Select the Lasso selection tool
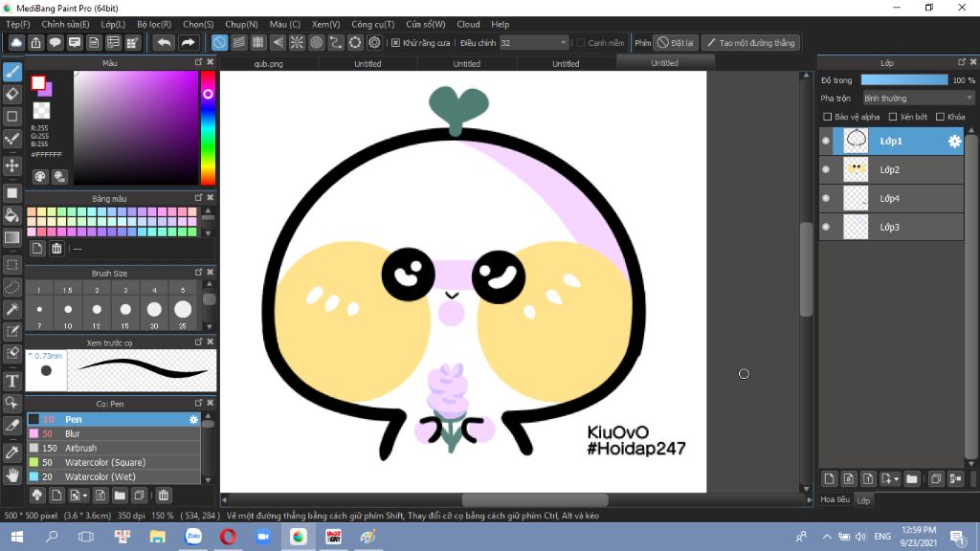The height and width of the screenshot is (551, 980). (x=11, y=287)
